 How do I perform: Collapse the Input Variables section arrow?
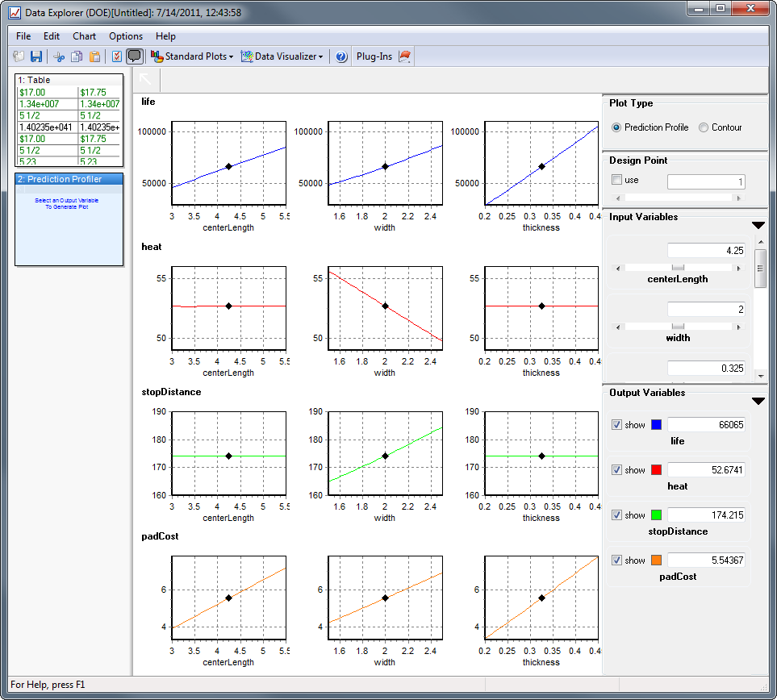(x=758, y=225)
